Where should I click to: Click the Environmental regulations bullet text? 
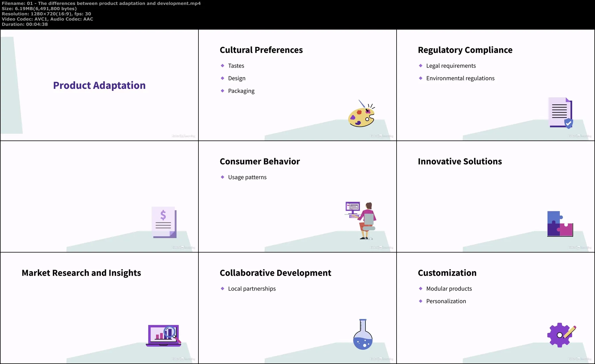460,78
